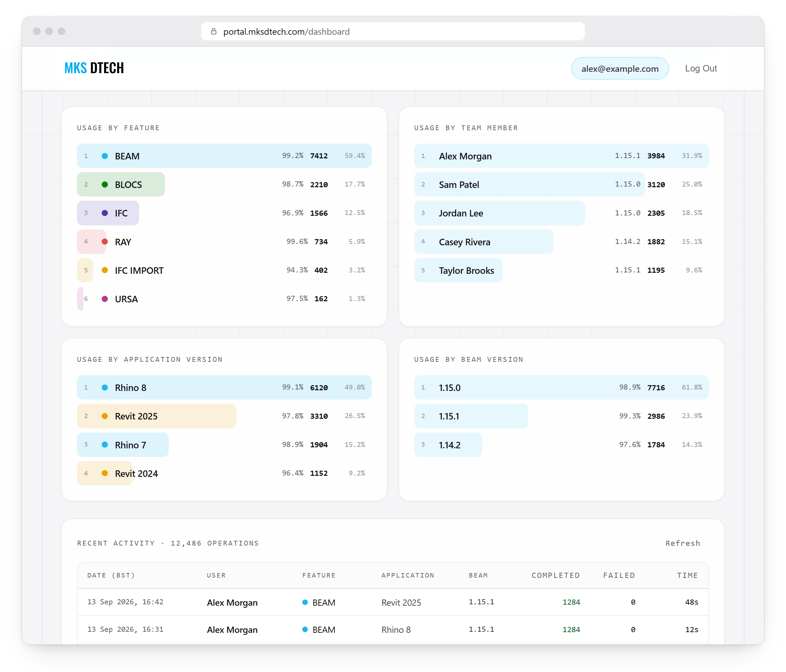Select BEAM version 1.15.0 row

pos(561,388)
